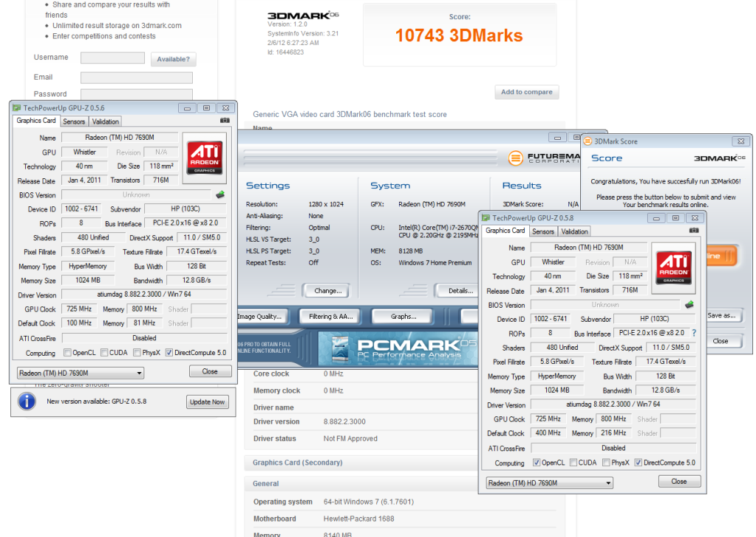The height and width of the screenshot is (537, 756).
Task: Click the Close button in GPU-Z 0.5.6
Action: pyautogui.click(x=210, y=371)
